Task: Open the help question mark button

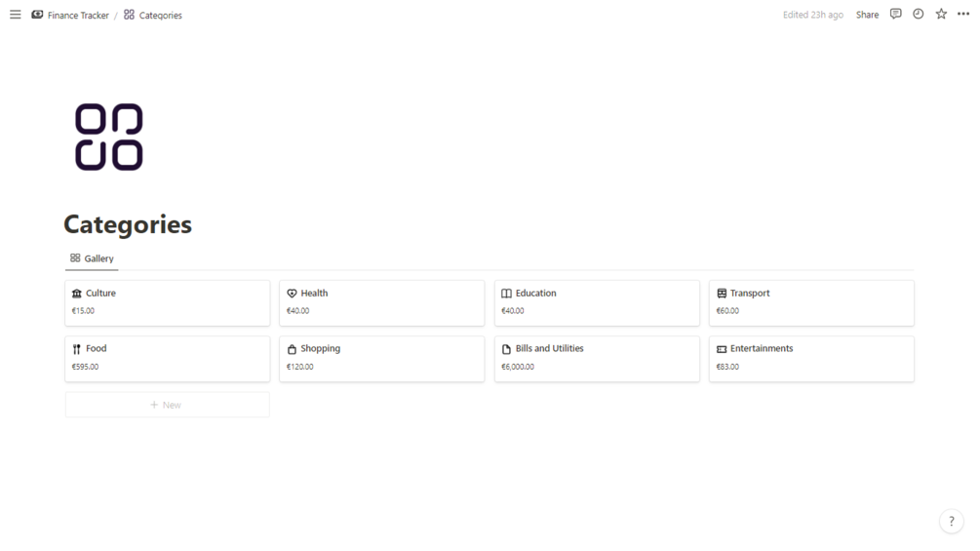Action: [x=952, y=521]
